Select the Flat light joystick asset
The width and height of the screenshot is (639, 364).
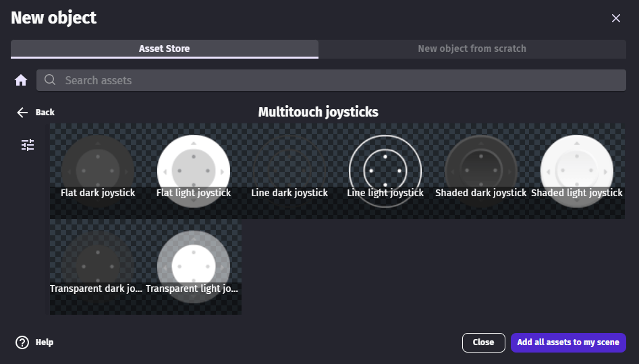coord(194,171)
